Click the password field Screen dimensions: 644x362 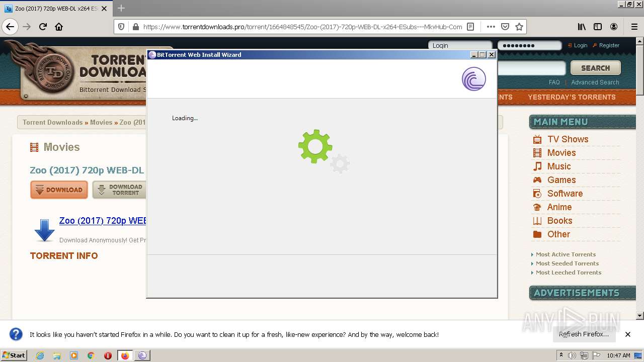(x=529, y=45)
